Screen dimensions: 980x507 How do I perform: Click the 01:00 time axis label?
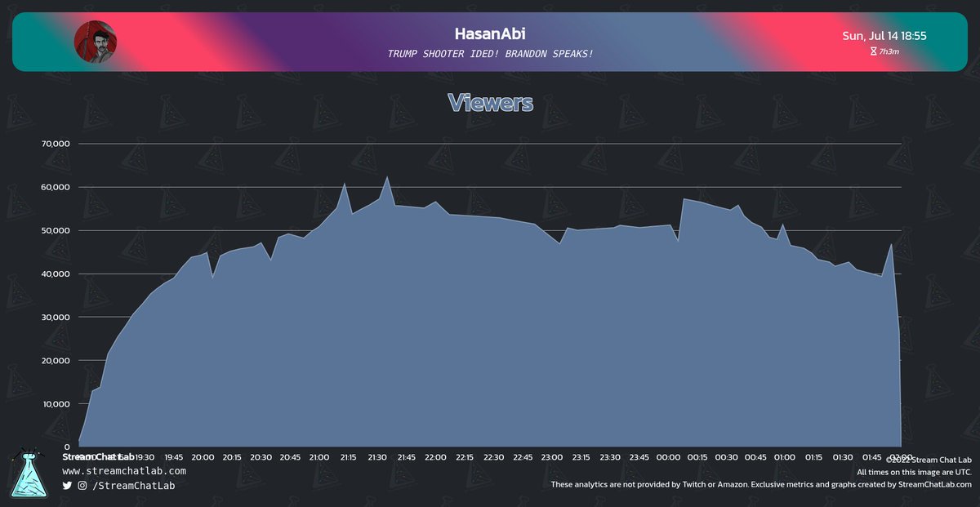pos(785,457)
